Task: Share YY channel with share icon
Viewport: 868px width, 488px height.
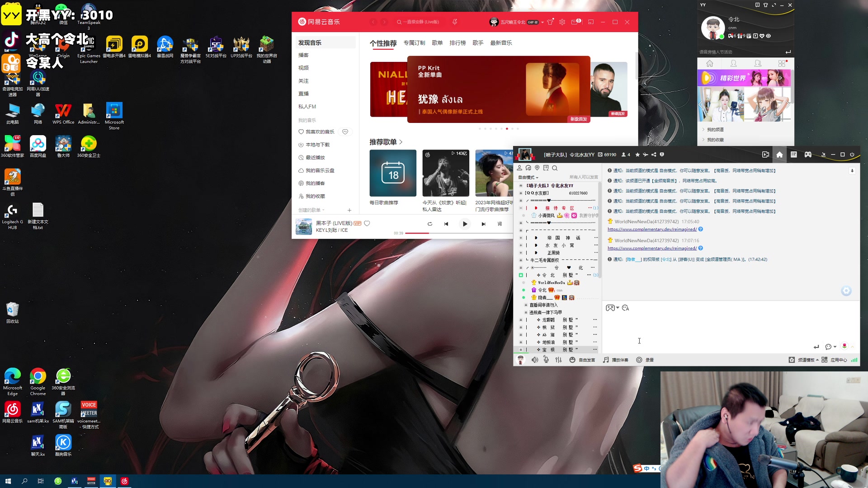Action: point(654,155)
